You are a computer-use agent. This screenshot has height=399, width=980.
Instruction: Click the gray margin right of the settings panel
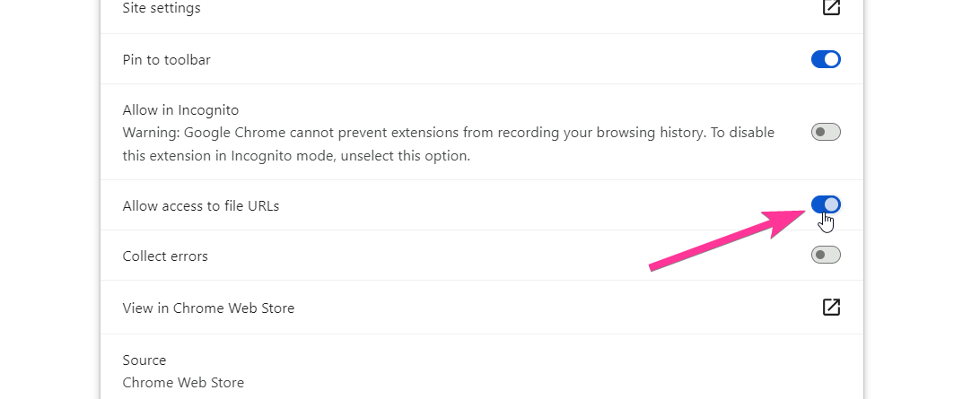[x=922, y=197]
